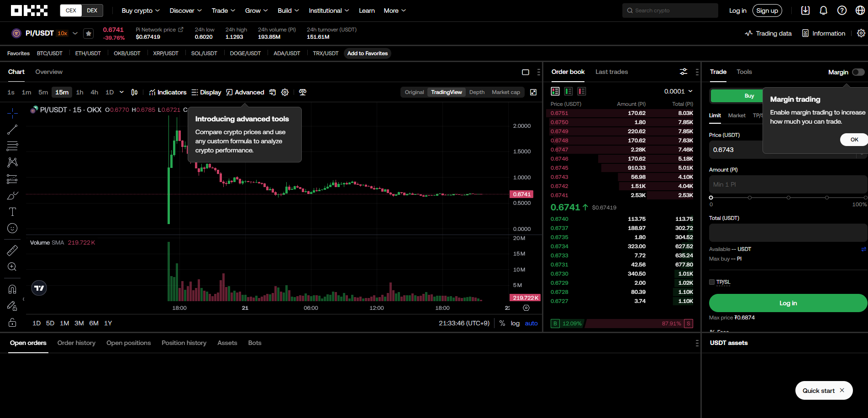The width and height of the screenshot is (868, 418).
Task: Click the TradingView logo on chart
Action: [39, 288]
